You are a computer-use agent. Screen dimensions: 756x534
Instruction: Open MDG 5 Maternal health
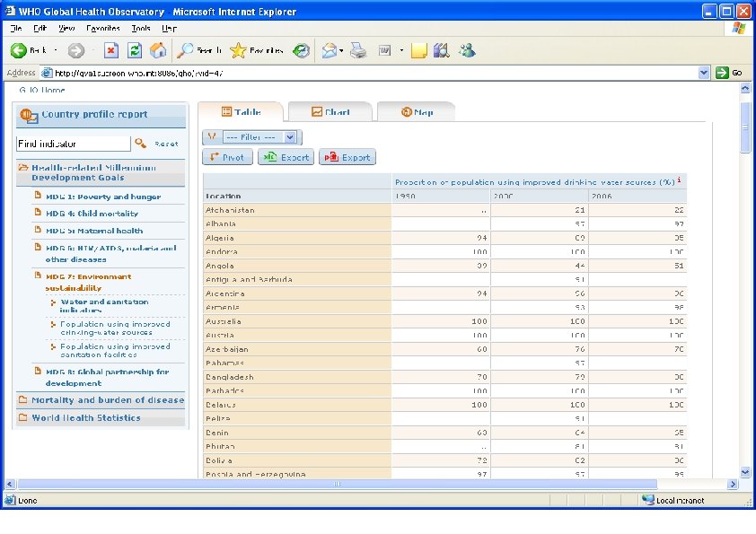click(94, 231)
